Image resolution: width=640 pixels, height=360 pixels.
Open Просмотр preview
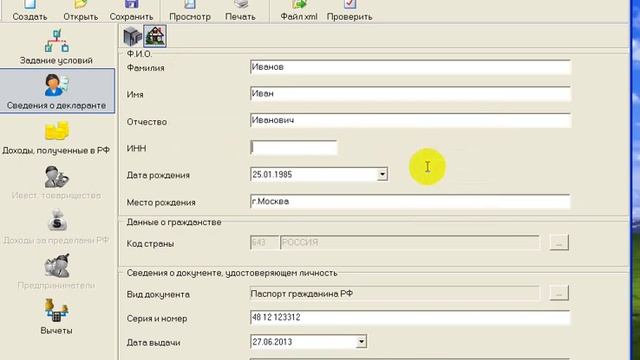(x=190, y=11)
